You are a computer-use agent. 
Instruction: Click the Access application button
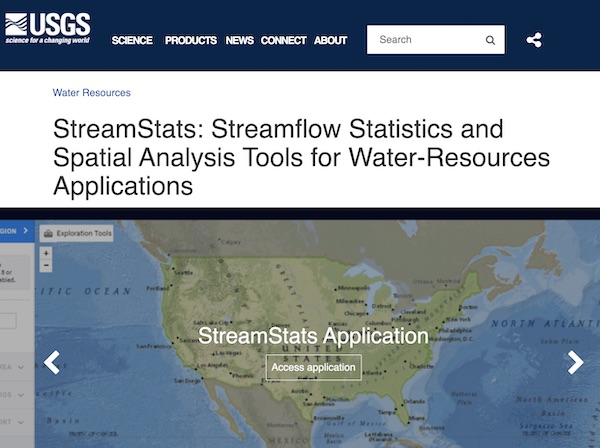pos(314,367)
